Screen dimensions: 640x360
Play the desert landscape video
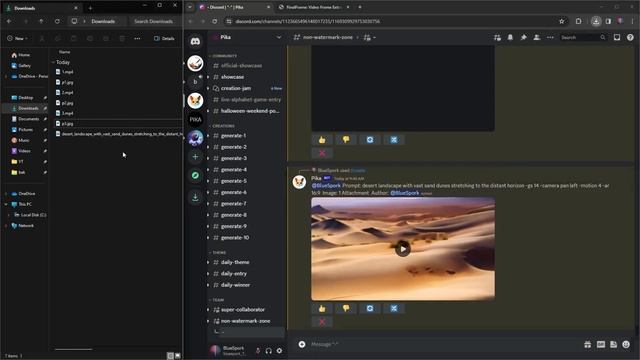pos(403,249)
